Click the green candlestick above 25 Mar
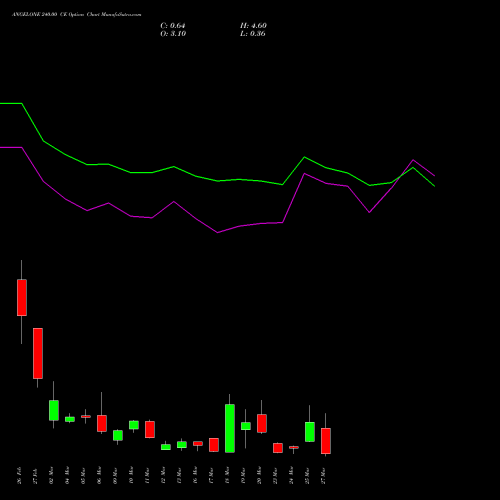 (310, 432)
